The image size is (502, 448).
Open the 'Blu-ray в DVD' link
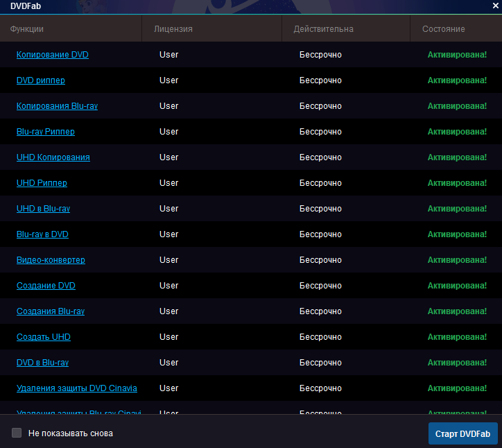pyautogui.click(x=42, y=234)
